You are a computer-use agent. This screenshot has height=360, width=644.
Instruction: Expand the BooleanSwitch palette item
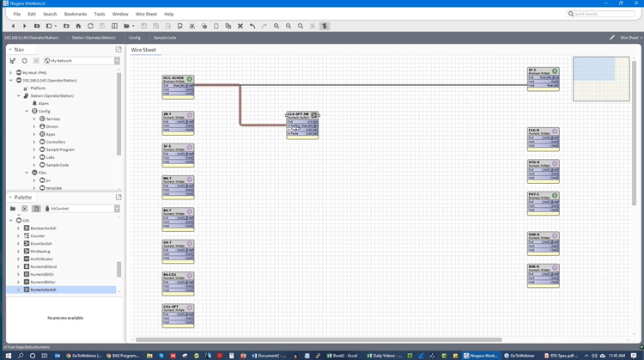pyautogui.click(x=19, y=229)
